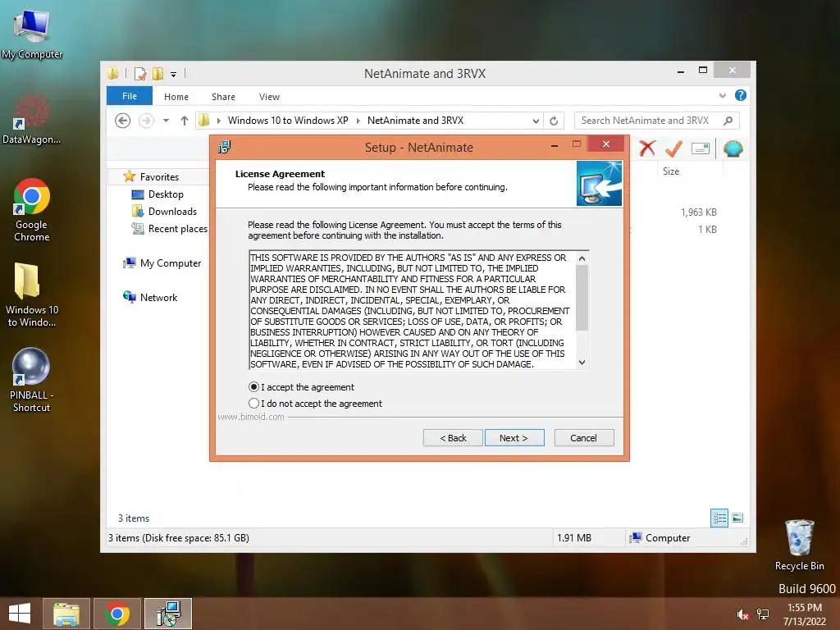The width and height of the screenshot is (840, 630).
Task: Switch to large icons view icon
Action: click(x=737, y=518)
